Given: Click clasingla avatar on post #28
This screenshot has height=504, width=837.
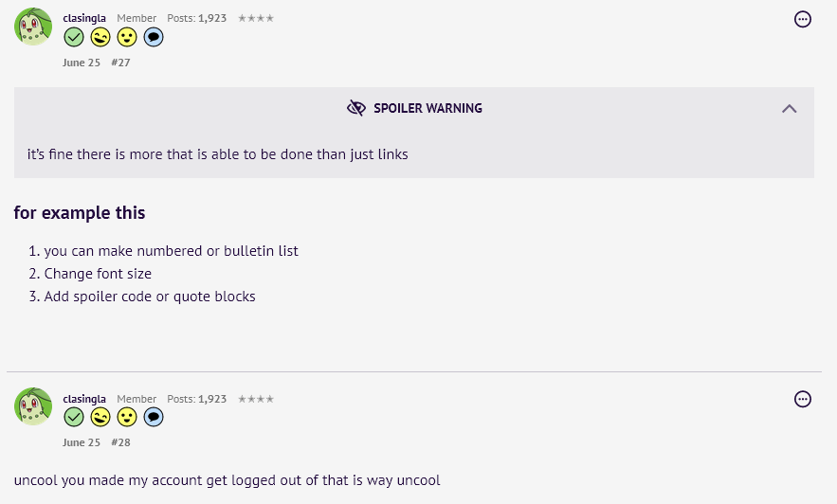Looking at the screenshot, I should pyautogui.click(x=33, y=406).
